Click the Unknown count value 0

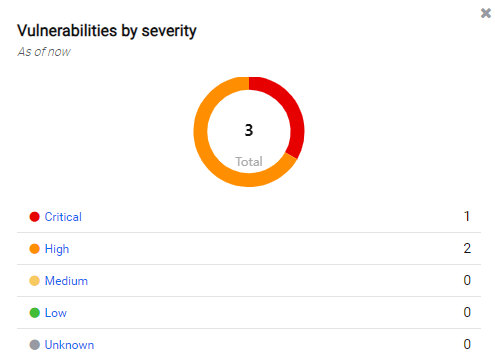pyautogui.click(x=467, y=345)
